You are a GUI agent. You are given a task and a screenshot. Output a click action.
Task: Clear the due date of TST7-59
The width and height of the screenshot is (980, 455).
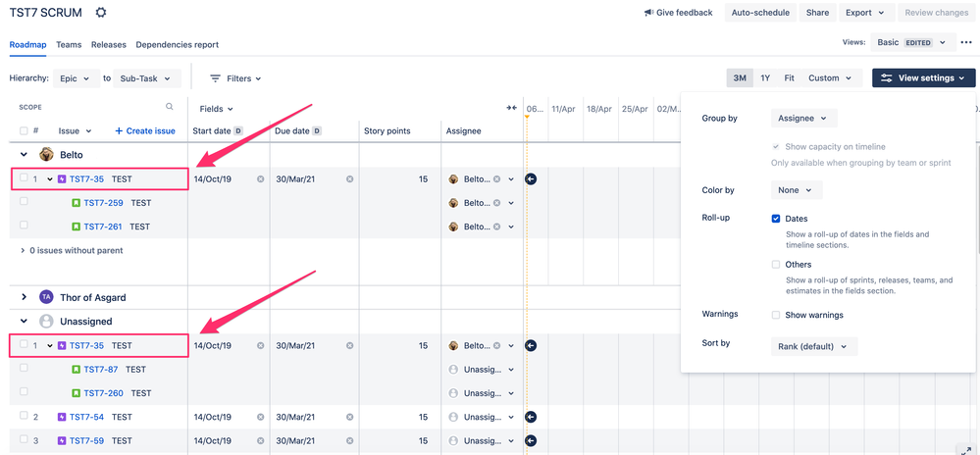[x=350, y=440]
